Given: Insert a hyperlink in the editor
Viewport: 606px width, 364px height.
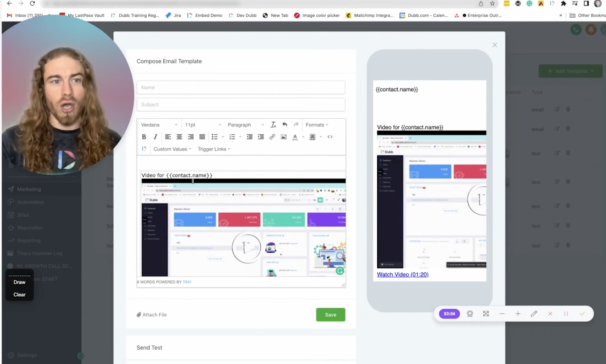Looking at the screenshot, I should coord(272,137).
